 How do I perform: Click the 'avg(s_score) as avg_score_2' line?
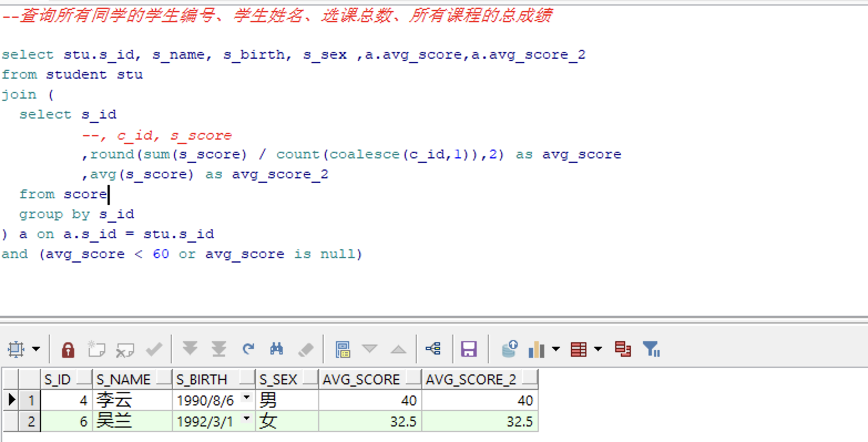pyautogui.click(x=205, y=174)
